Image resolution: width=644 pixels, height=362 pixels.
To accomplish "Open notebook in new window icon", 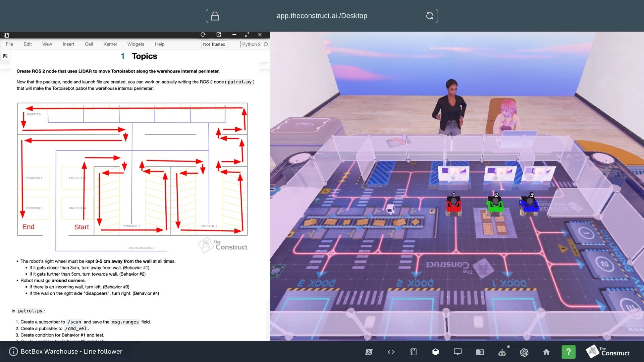I will pyautogui.click(x=219, y=35).
